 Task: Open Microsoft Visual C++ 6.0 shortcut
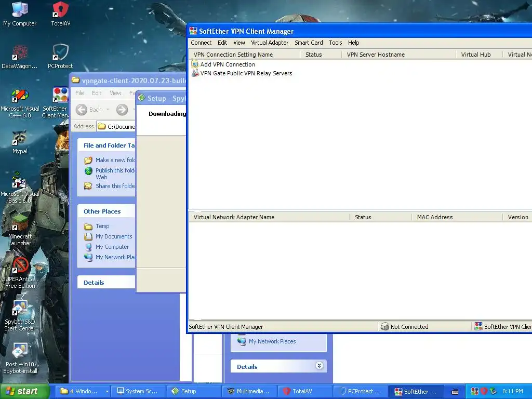[20, 103]
